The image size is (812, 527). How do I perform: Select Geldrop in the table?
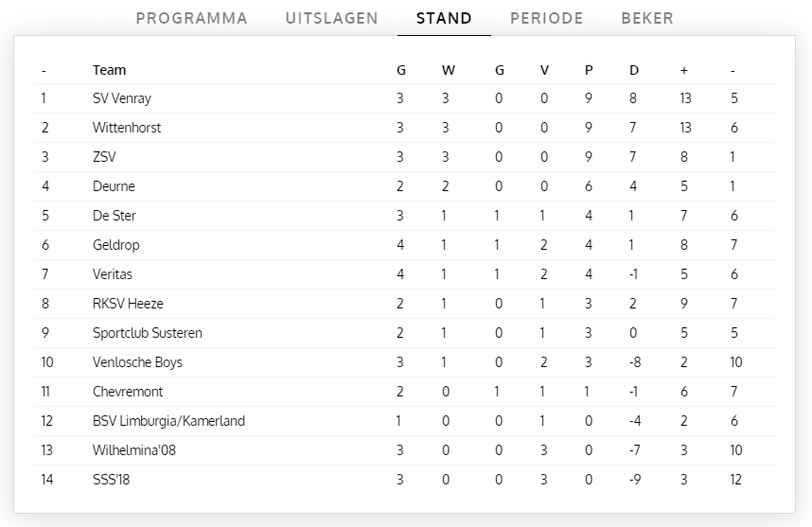tap(115, 245)
